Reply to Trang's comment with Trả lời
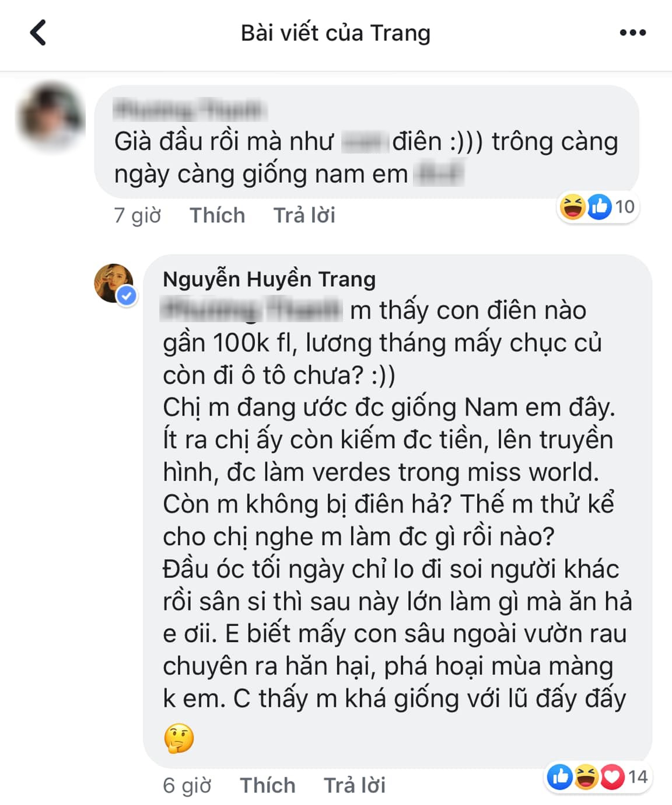 (x=355, y=786)
